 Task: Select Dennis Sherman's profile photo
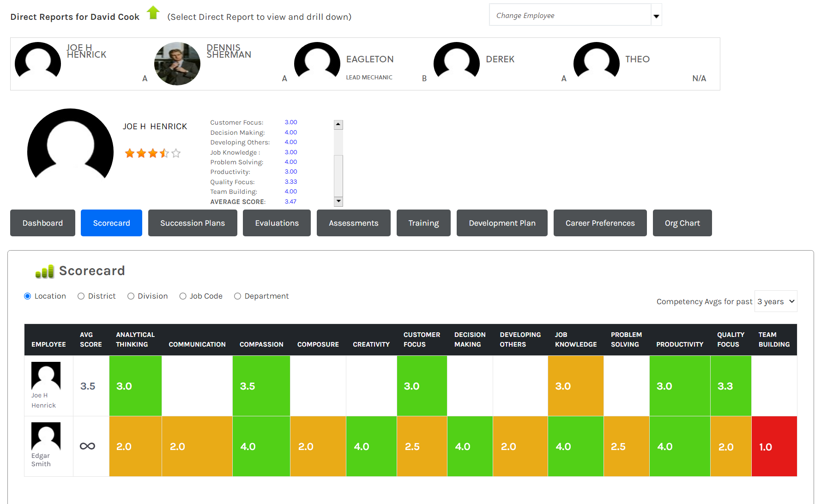coord(177,64)
